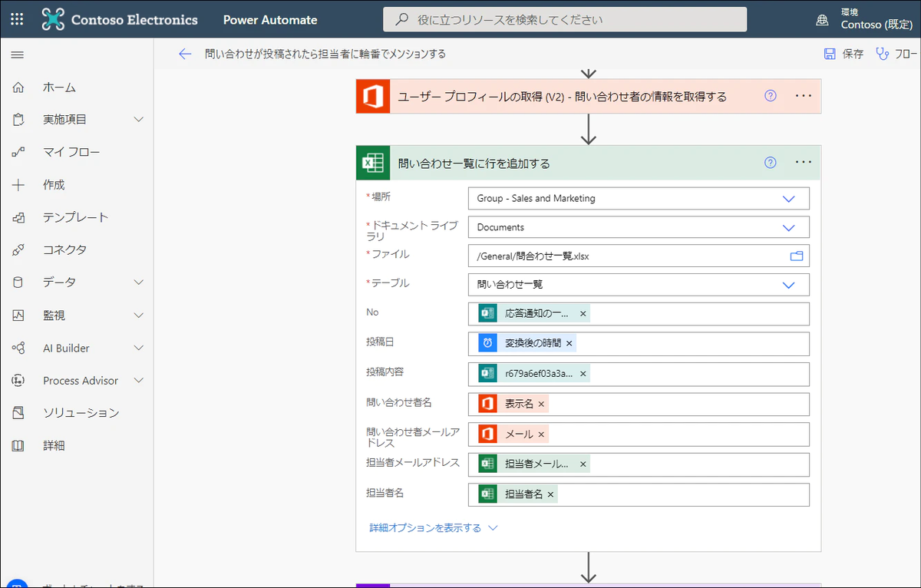Image resolution: width=921 pixels, height=588 pixels.
Task: Expand the AI Builder menu chevron
Action: pos(139,348)
